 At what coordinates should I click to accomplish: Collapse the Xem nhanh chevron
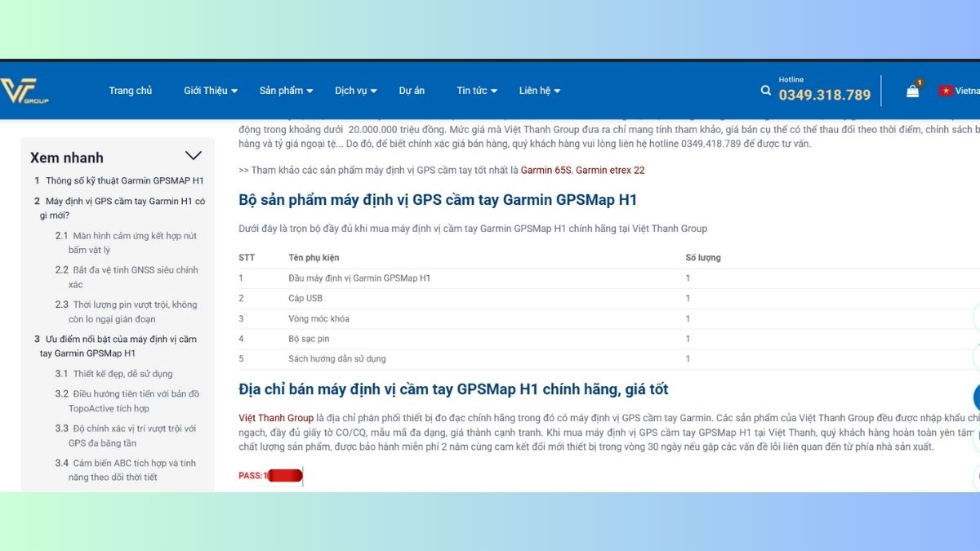pos(194,156)
